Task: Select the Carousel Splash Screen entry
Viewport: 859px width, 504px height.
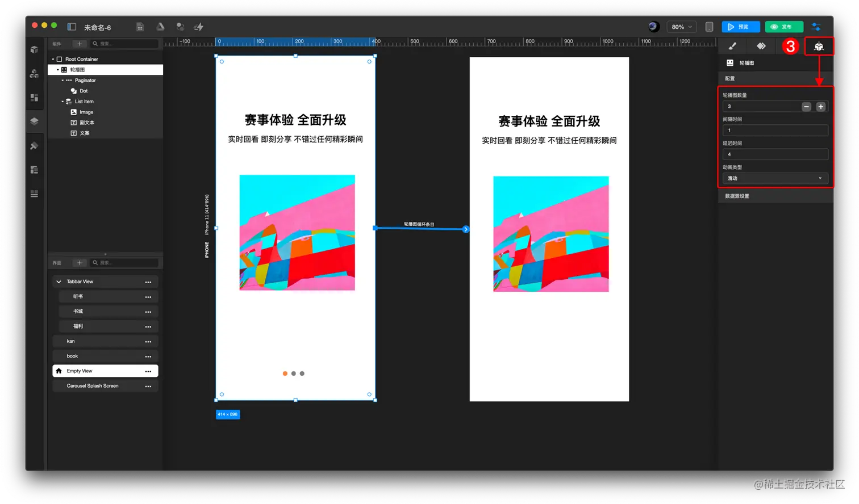Action: click(x=105, y=386)
